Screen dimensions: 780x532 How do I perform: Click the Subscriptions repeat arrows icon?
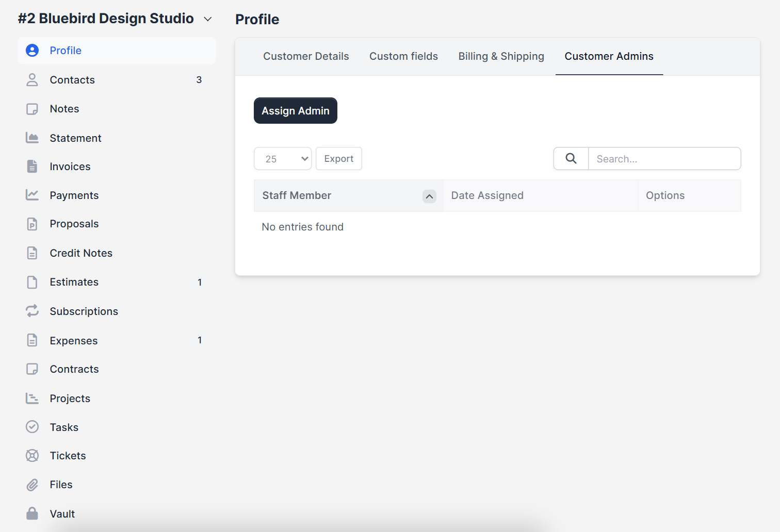[32, 311]
